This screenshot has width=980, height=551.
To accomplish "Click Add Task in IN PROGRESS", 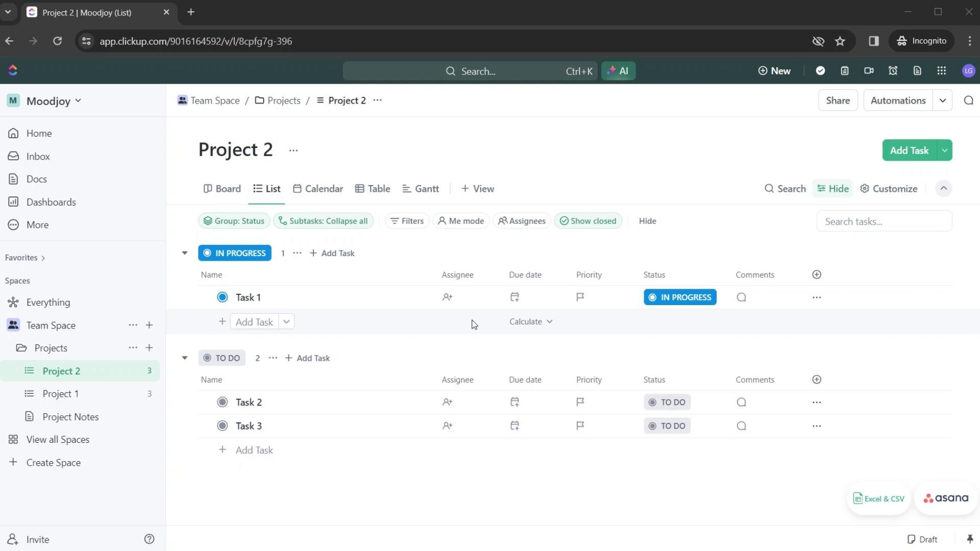I will pos(332,253).
